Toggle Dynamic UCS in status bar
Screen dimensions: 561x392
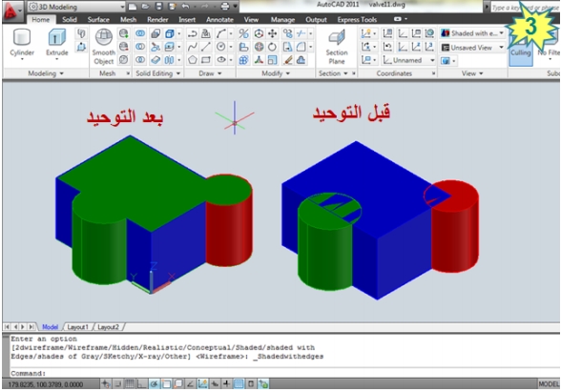coord(202,384)
